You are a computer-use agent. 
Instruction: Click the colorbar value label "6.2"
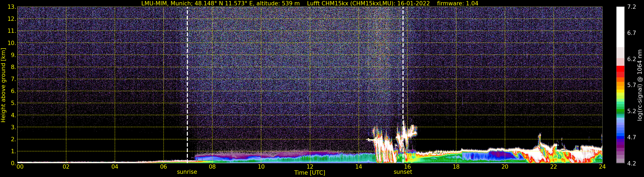(632, 59)
